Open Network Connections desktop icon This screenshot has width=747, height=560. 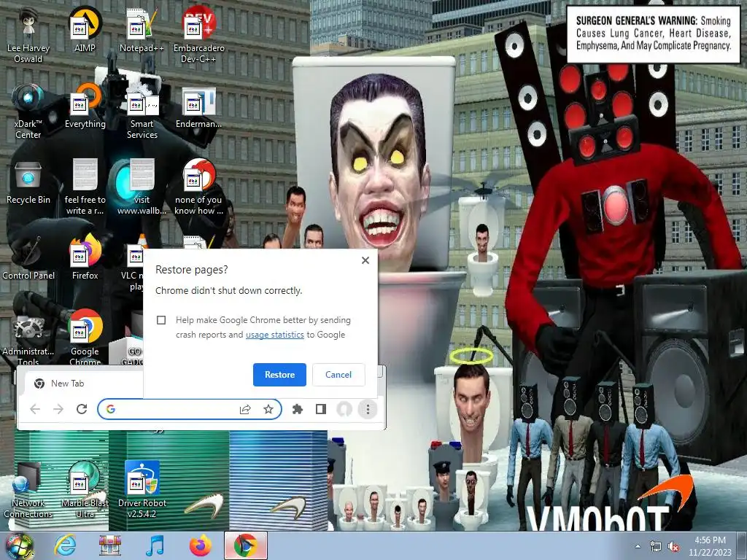28,491
